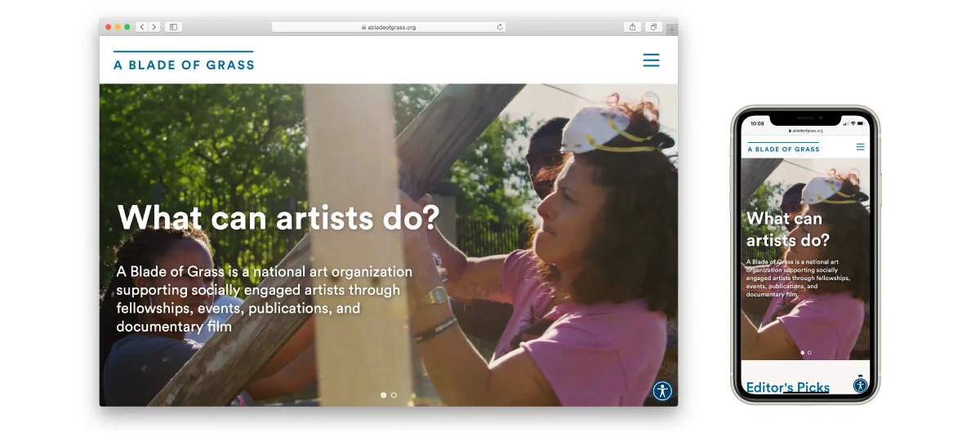Screen dimensions: 980x441
Task: Click Safari forward arrow button
Action: 154,27
